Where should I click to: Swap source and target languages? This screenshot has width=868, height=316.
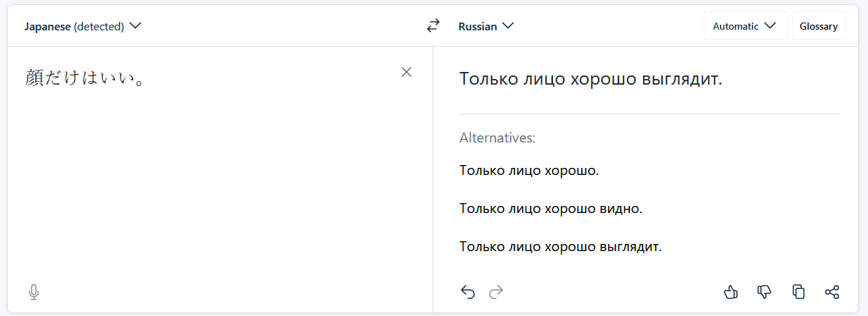433,26
